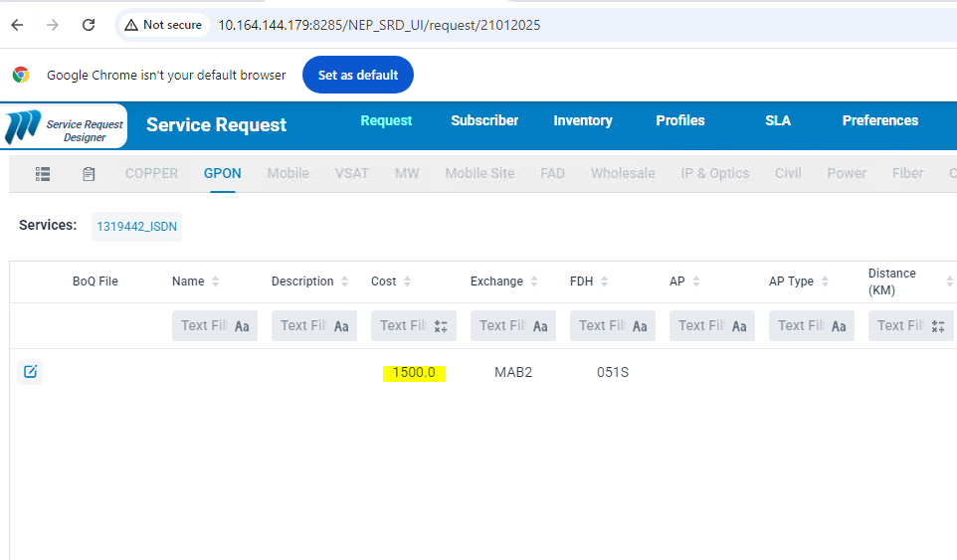Open Cost filter operator options
The width and height of the screenshot is (957, 560).
coord(441,326)
